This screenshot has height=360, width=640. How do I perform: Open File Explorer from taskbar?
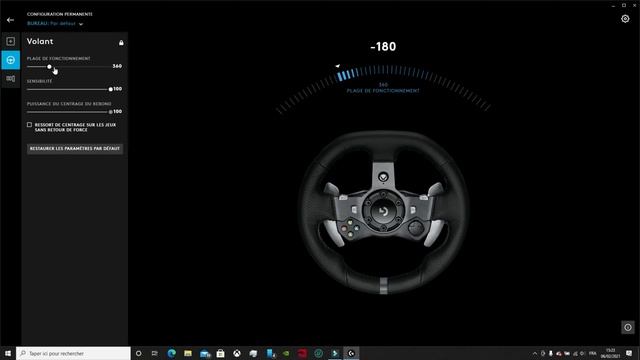[x=188, y=353]
